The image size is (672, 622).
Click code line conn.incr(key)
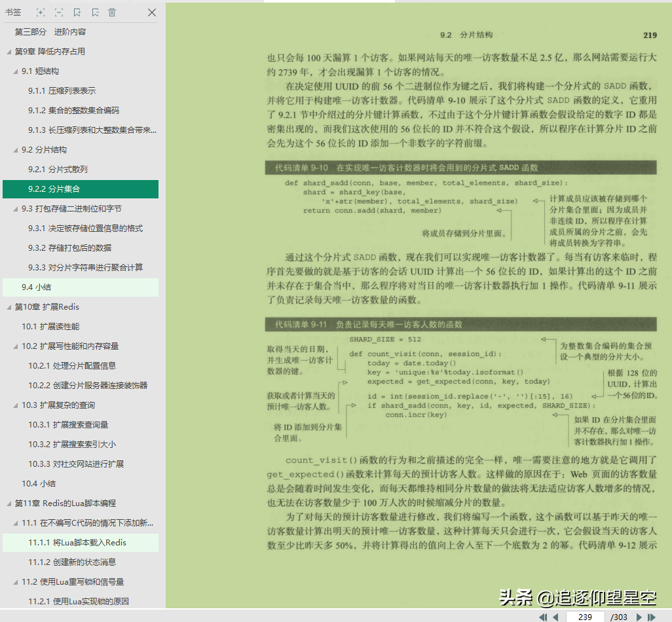[416, 414]
